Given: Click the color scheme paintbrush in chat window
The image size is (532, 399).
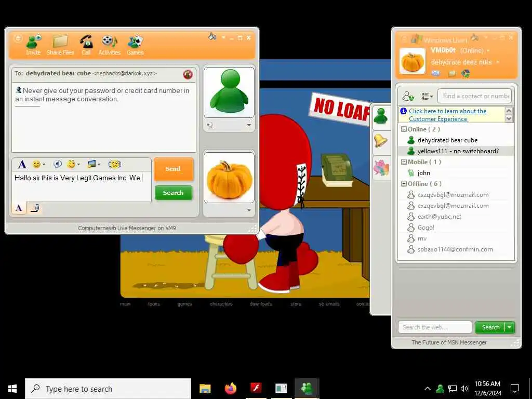Looking at the screenshot, I should click(x=212, y=36).
